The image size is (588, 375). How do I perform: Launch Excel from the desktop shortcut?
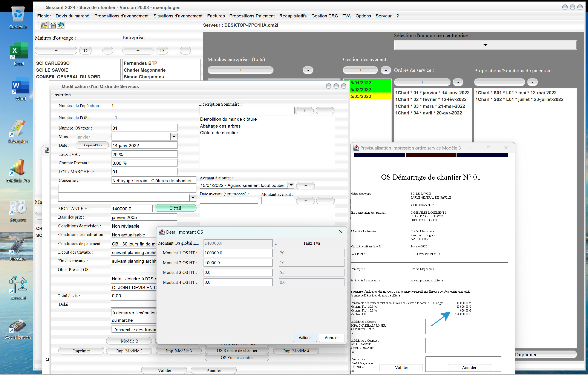pyautogui.click(x=19, y=54)
